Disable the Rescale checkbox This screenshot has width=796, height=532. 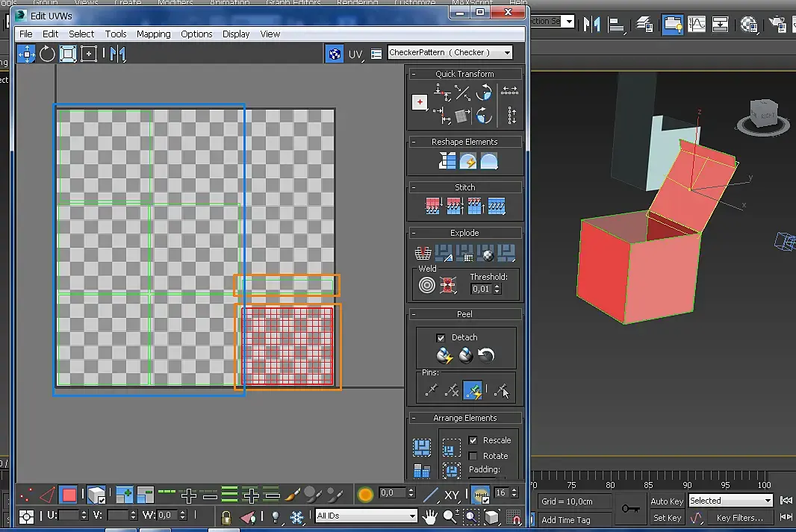pos(473,440)
